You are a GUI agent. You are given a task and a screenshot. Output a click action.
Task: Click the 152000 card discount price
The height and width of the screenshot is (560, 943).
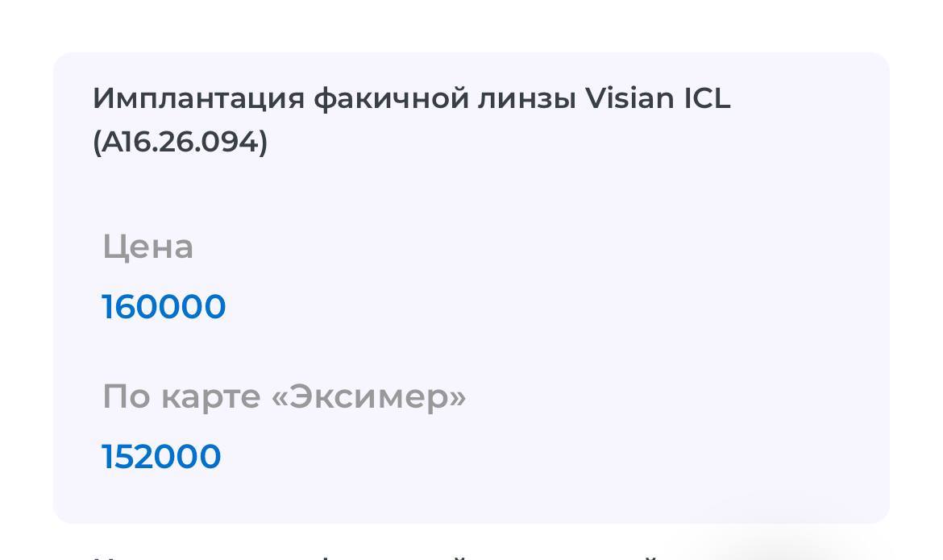(161, 457)
